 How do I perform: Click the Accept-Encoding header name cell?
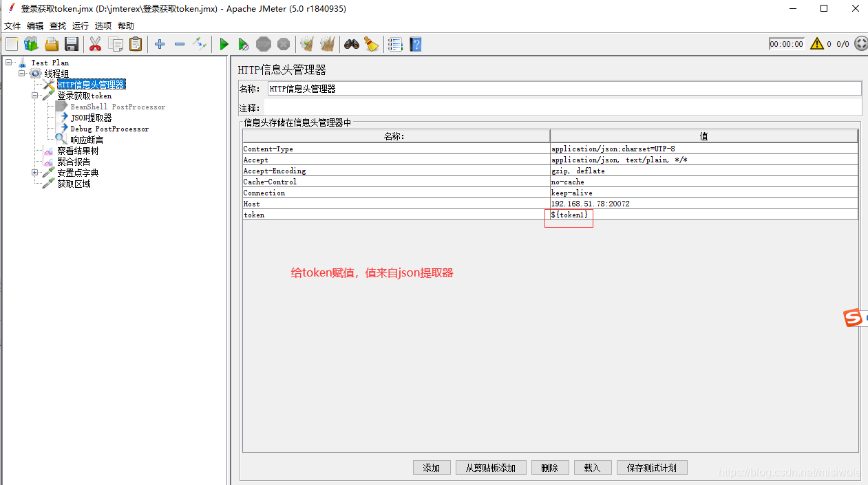click(396, 171)
